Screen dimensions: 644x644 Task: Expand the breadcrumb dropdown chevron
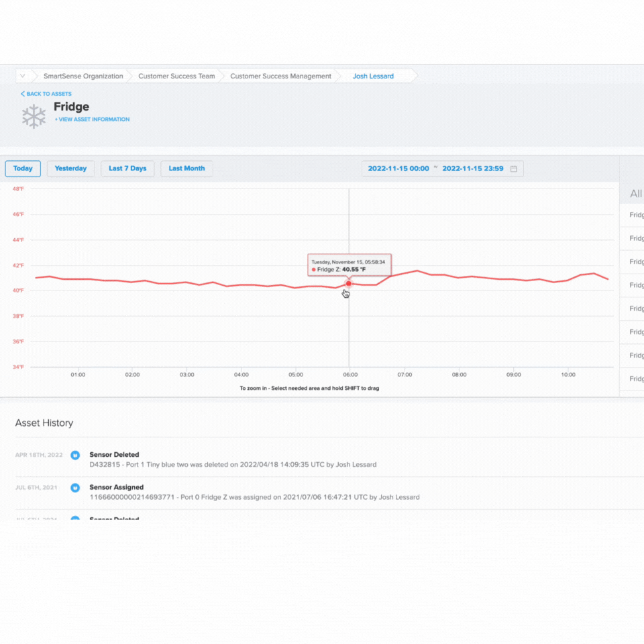[23, 76]
